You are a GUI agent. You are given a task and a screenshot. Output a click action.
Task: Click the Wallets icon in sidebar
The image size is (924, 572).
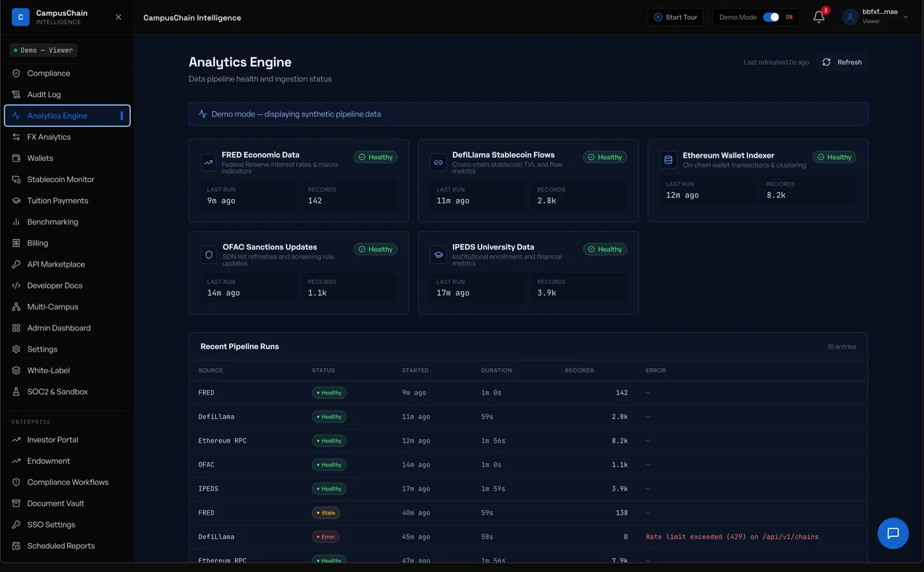[x=16, y=158]
